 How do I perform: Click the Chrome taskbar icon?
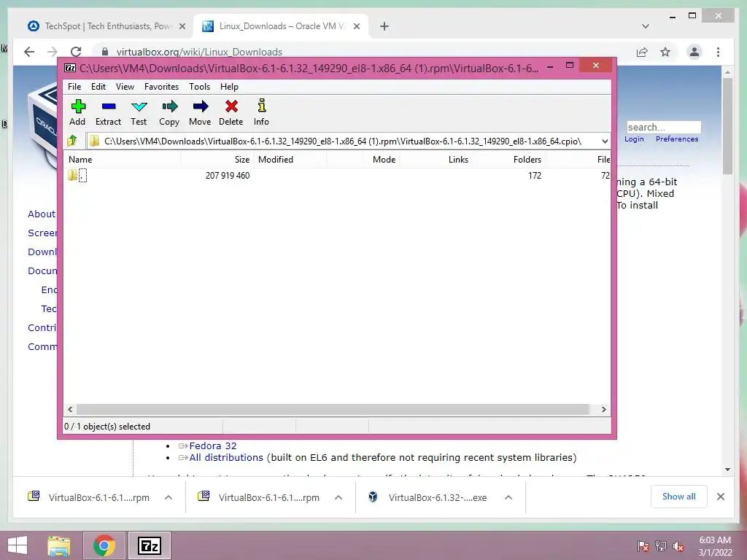pyautogui.click(x=104, y=545)
